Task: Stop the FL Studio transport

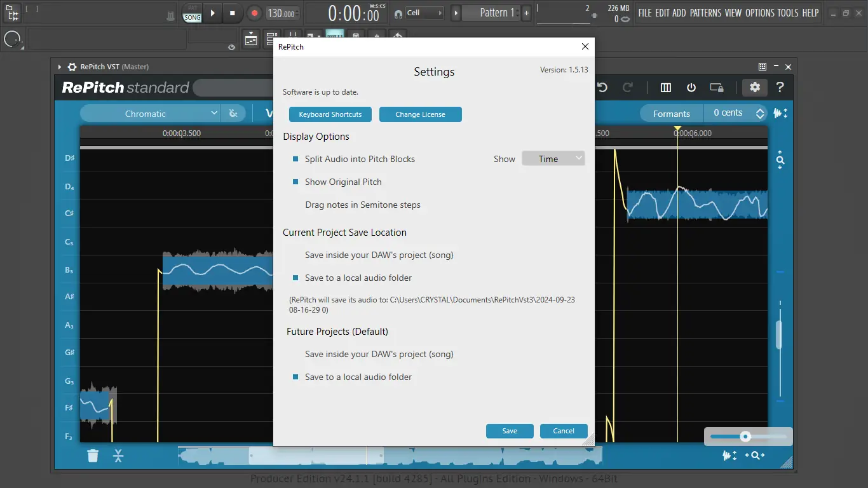Action: (x=233, y=13)
